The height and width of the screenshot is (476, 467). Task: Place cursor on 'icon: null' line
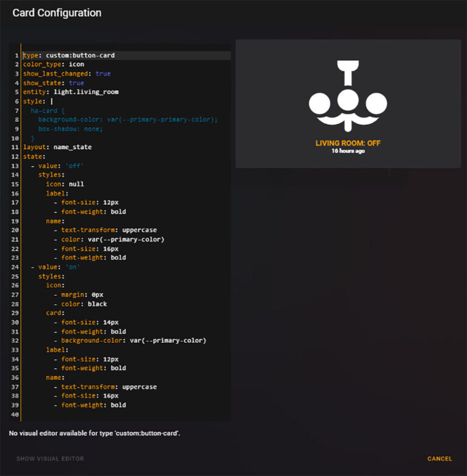64,184
